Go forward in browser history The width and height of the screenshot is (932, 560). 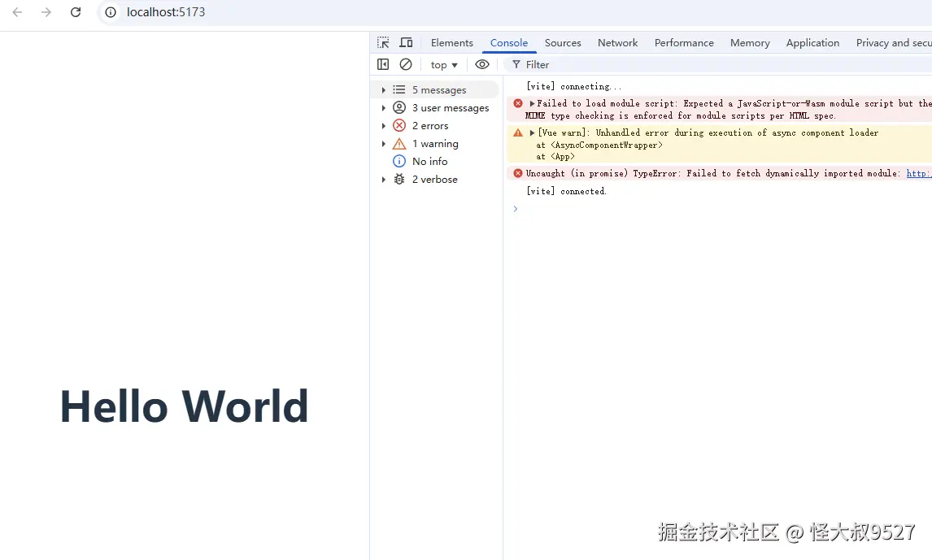[x=46, y=12]
